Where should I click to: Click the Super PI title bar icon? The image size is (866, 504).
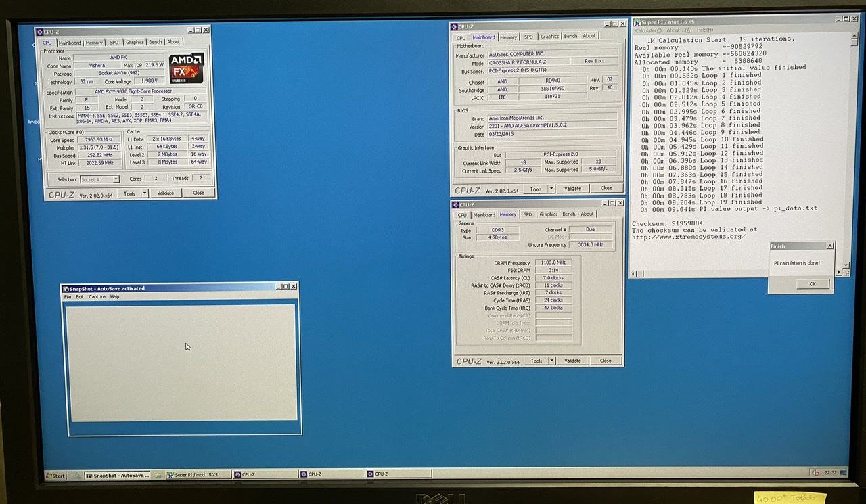point(637,22)
